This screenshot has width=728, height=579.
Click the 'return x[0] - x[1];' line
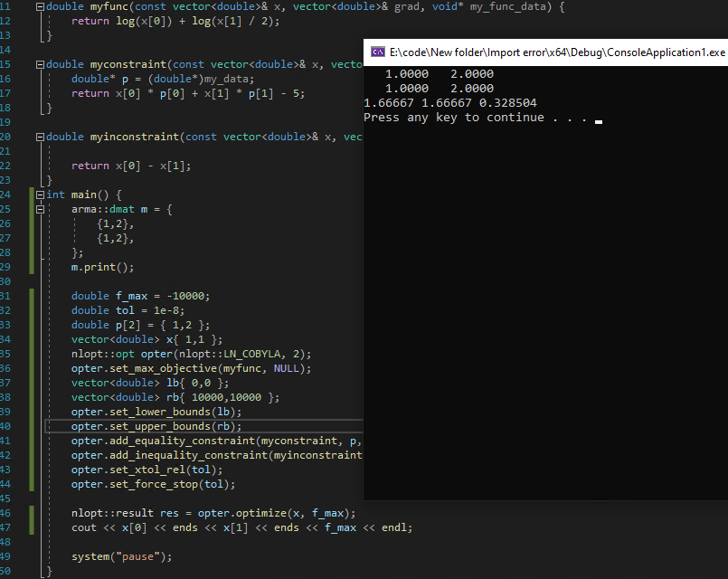131,166
